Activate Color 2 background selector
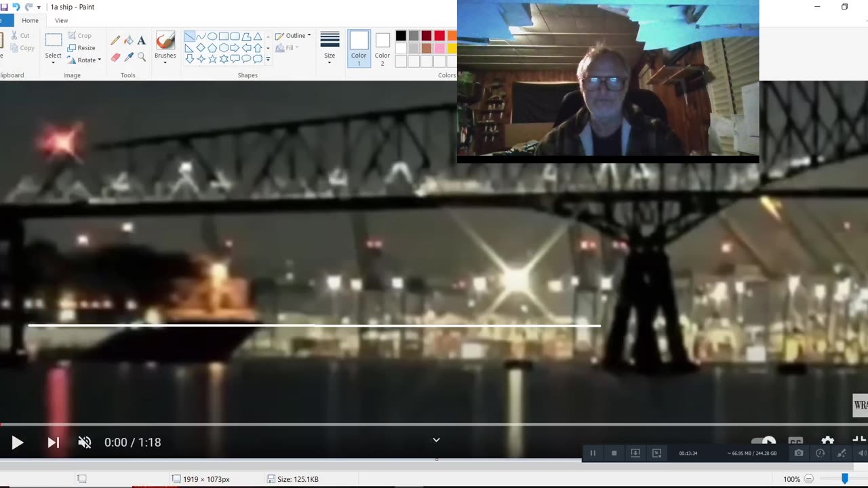 point(382,49)
